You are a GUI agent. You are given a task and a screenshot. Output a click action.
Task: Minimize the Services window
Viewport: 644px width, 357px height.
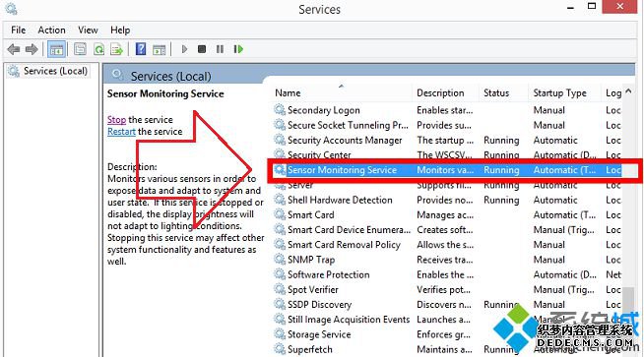coord(570,7)
